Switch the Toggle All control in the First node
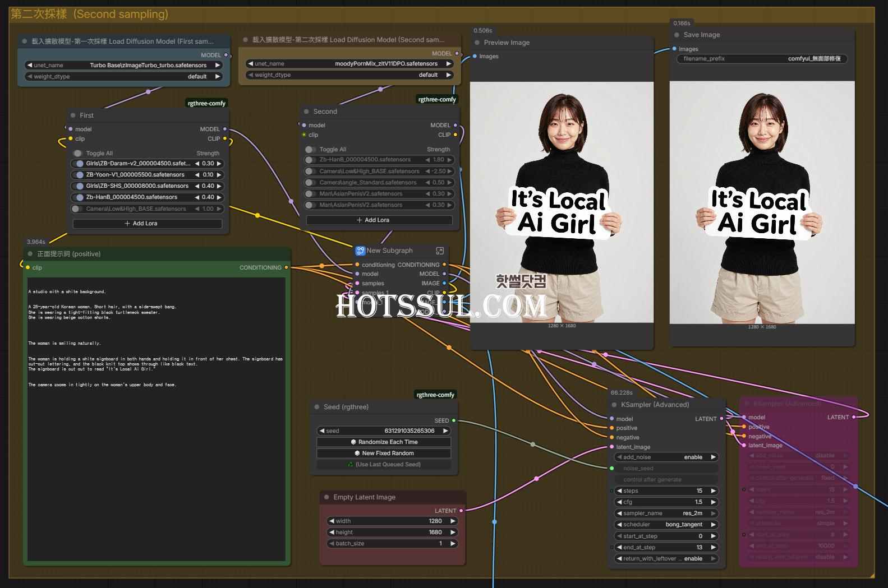The width and height of the screenshot is (888, 588). click(77, 153)
